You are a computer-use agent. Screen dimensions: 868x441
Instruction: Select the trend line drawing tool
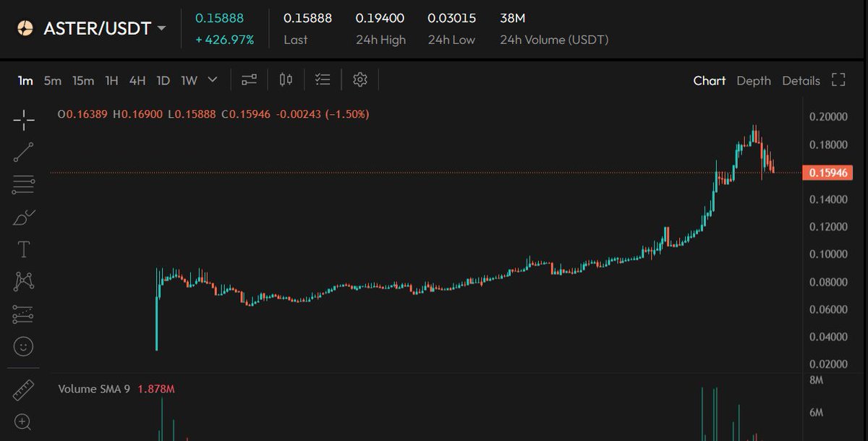[24, 152]
